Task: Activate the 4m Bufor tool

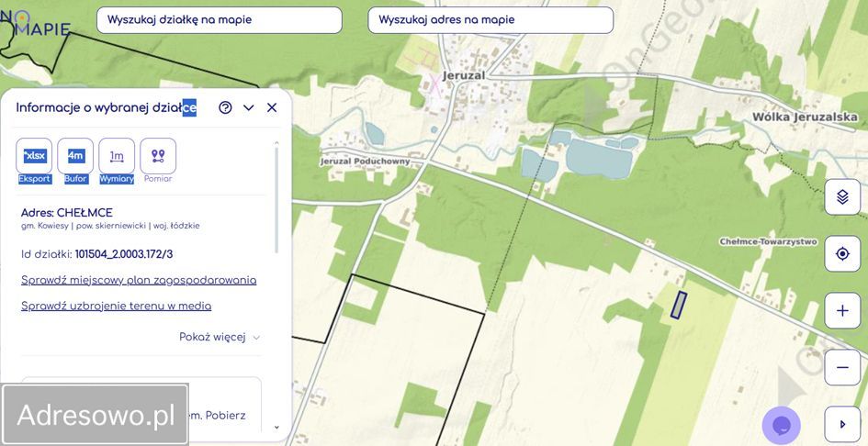Action: [75, 156]
